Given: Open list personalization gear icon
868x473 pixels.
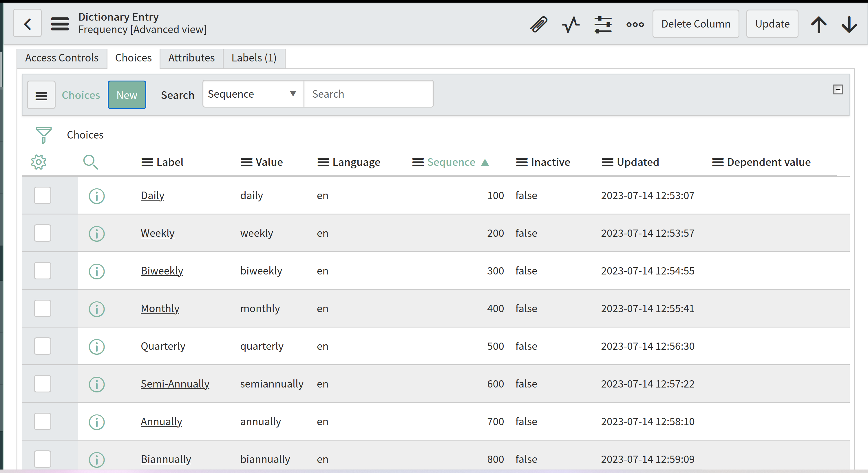Looking at the screenshot, I should 39,162.
